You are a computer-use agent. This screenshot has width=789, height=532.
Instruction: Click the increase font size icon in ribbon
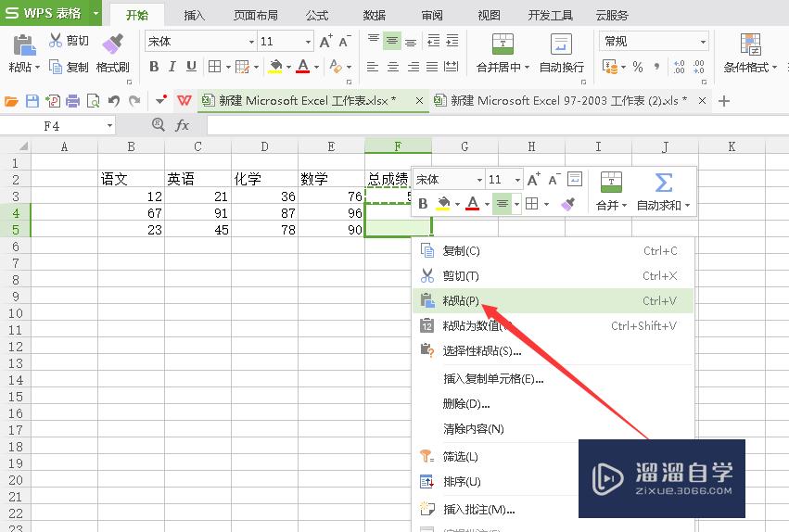[x=325, y=41]
